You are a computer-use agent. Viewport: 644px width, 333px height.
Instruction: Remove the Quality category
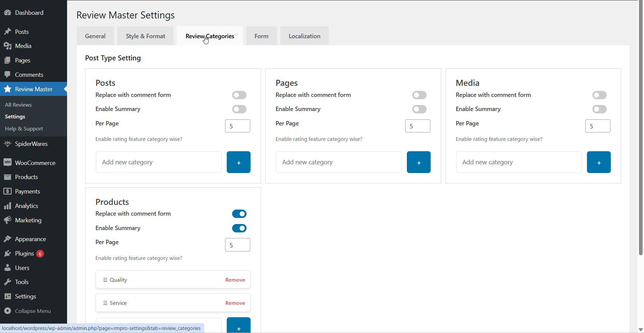point(235,280)
